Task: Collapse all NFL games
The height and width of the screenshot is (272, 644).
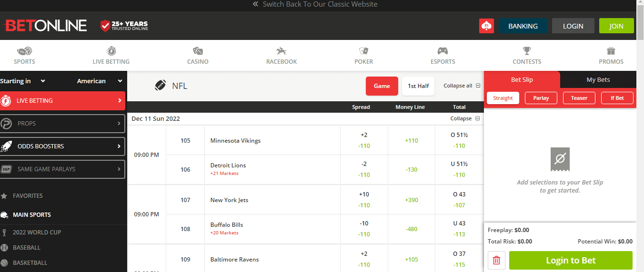Action: (462, 86)
